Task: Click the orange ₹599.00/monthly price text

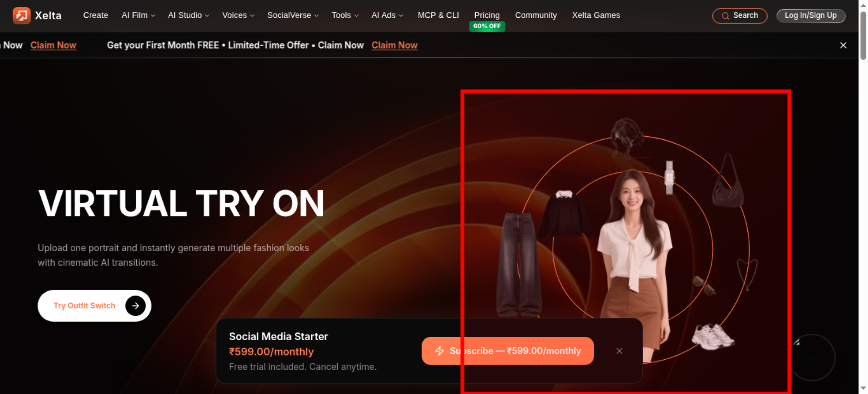Action: tap(271, 351)
